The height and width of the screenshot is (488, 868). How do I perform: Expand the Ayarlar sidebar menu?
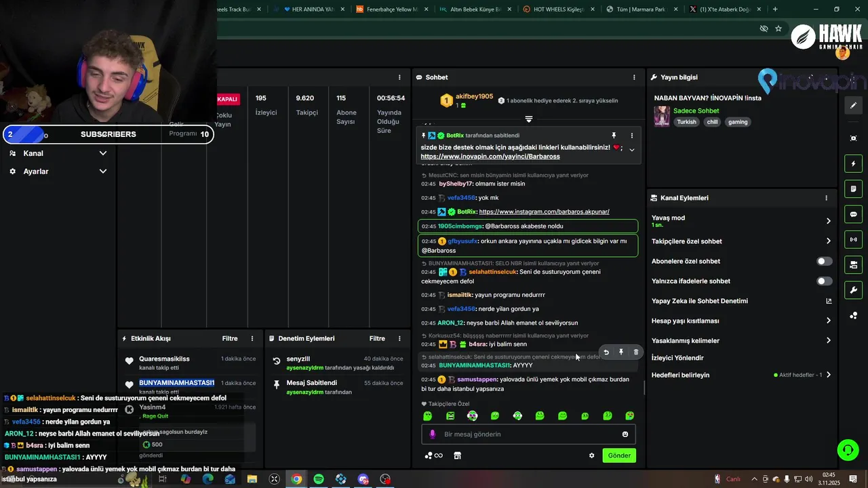coord(102,171)
